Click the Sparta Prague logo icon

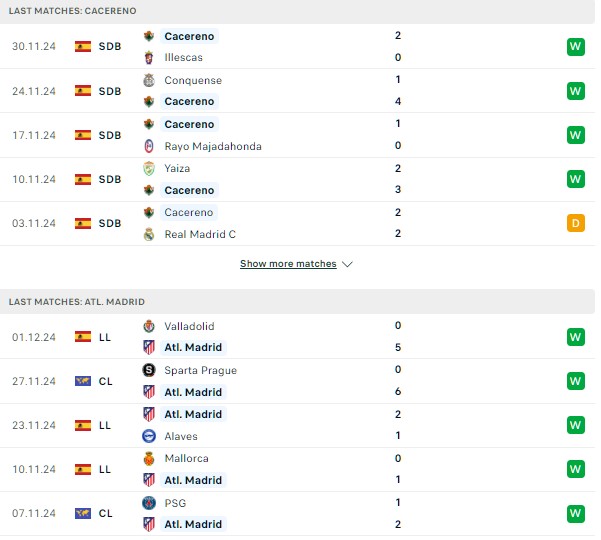[x=149, y=370]
